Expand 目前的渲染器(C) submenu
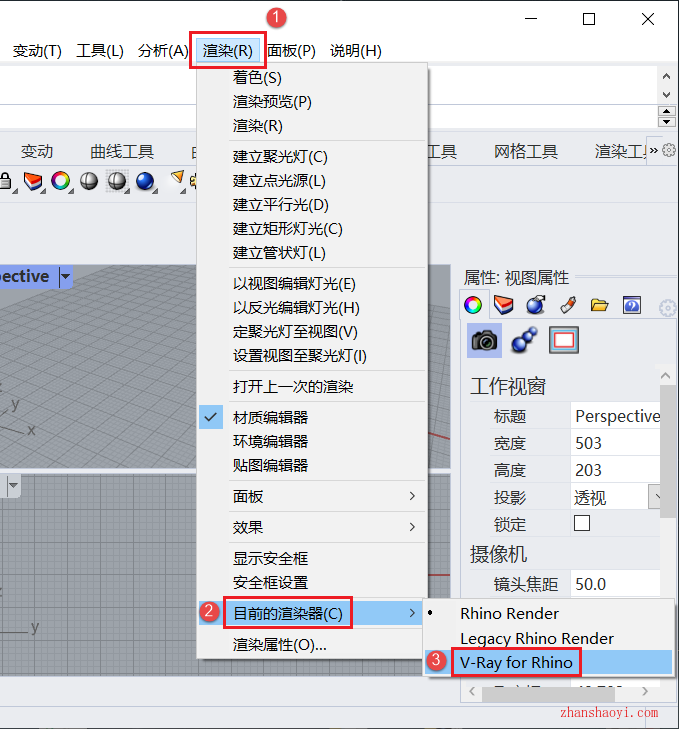Viewport: 679px width, 729px height. click(312, 613)
